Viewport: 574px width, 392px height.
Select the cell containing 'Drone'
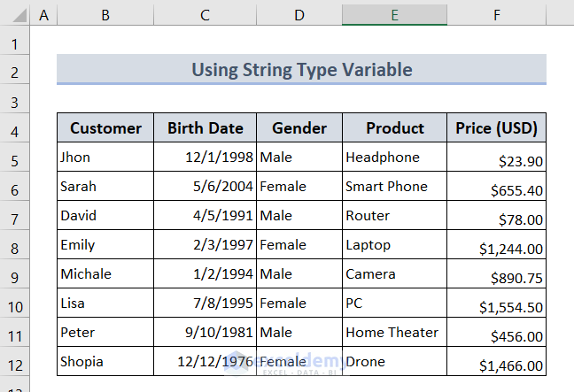pyautogui.click(x=394, y=362)
